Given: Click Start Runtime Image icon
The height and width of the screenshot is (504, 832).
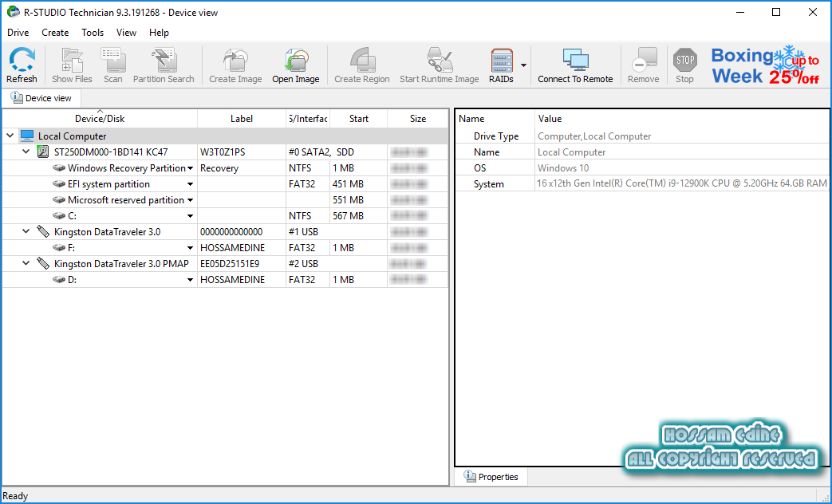Looking at the screenshot, I should pyautogui.click(x=440, y=60).
